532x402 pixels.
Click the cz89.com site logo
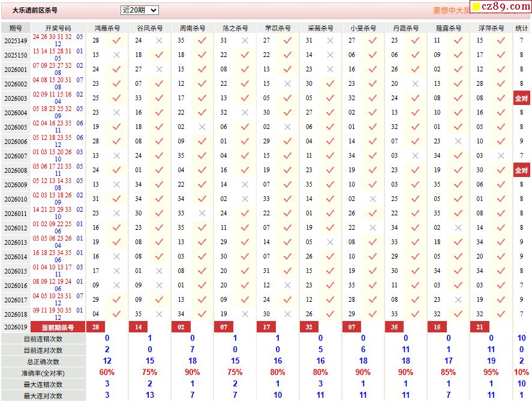point(501,7)
